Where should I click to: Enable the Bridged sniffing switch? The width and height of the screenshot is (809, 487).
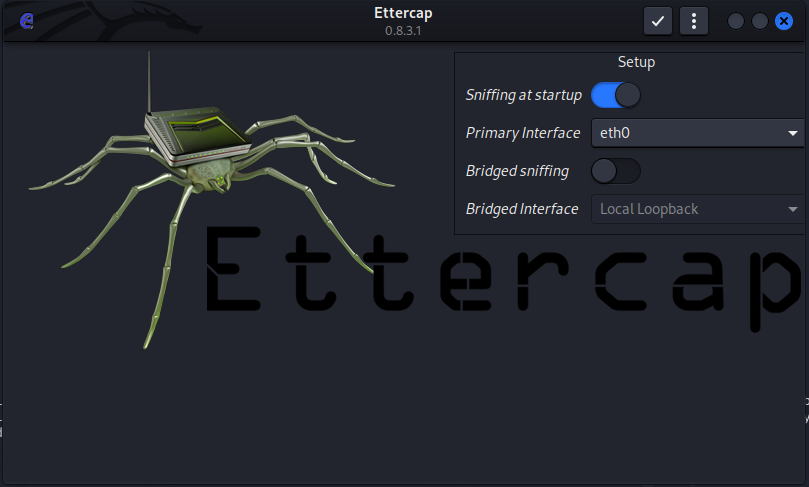(615, 171)
